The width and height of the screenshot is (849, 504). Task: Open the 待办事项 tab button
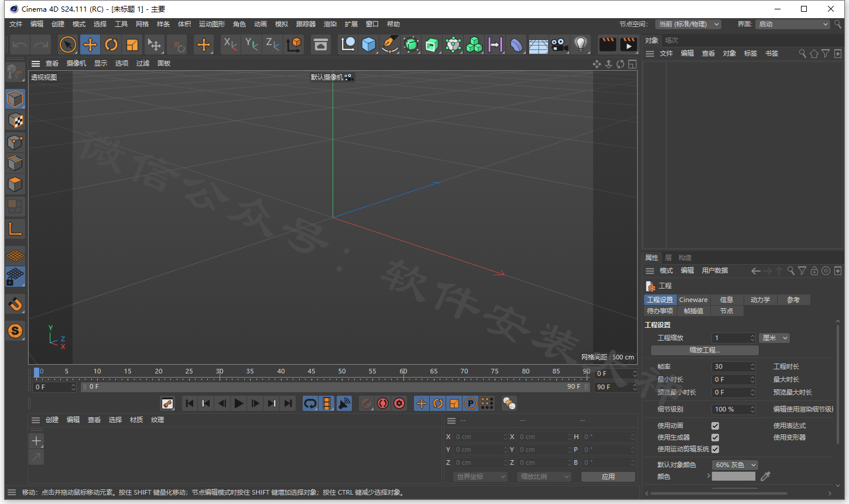coord(660,311)
